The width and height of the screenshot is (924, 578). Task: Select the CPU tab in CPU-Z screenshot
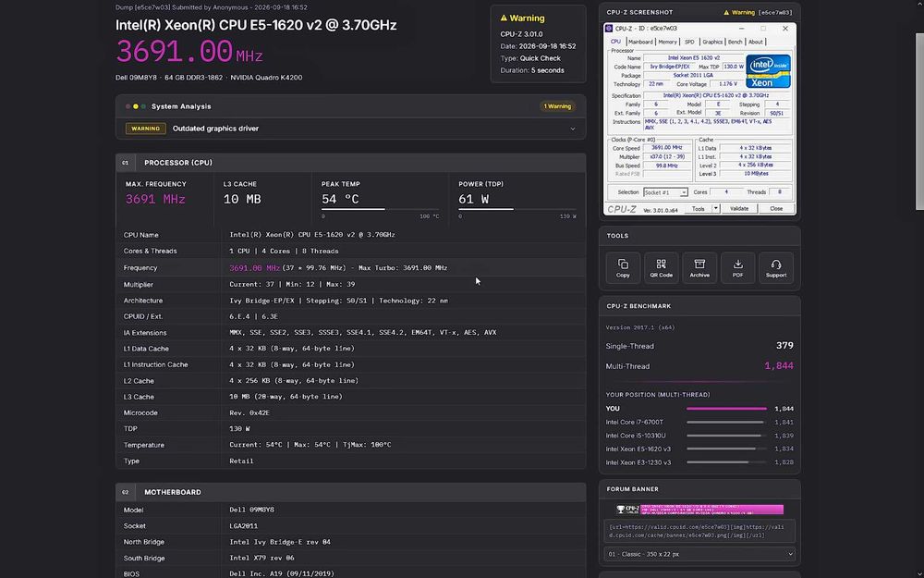615,42
